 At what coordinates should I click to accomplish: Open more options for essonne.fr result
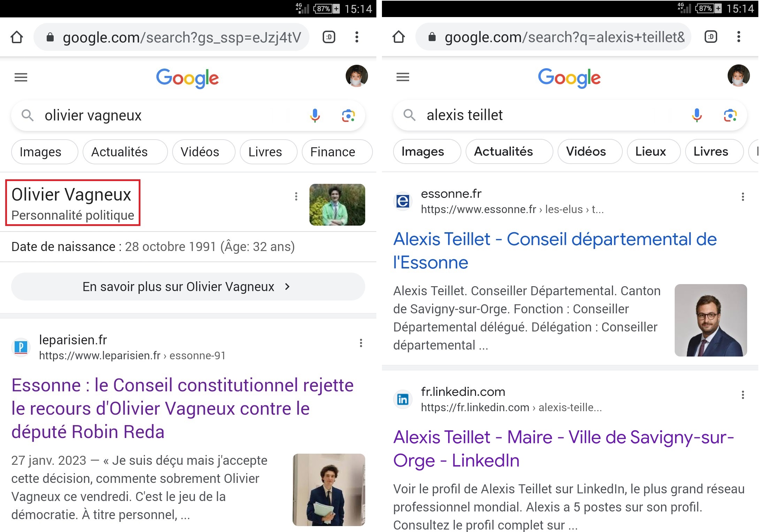click(743, 197)
